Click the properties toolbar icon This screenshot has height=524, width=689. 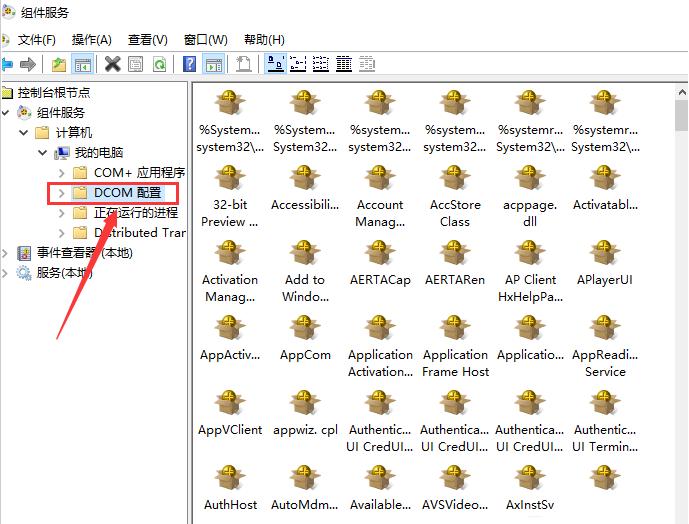click(135, 64)
